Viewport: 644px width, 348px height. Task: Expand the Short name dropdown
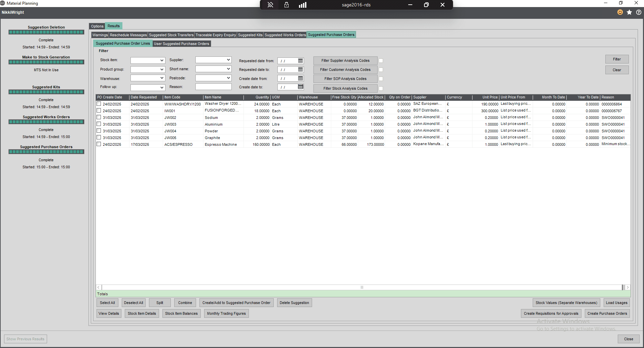(x=229, y=69)
